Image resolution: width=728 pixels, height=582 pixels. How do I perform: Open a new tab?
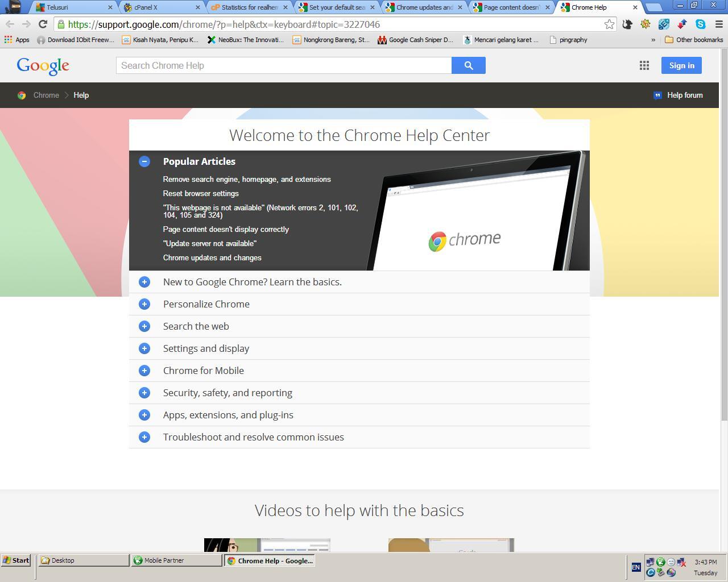point(655,7)
